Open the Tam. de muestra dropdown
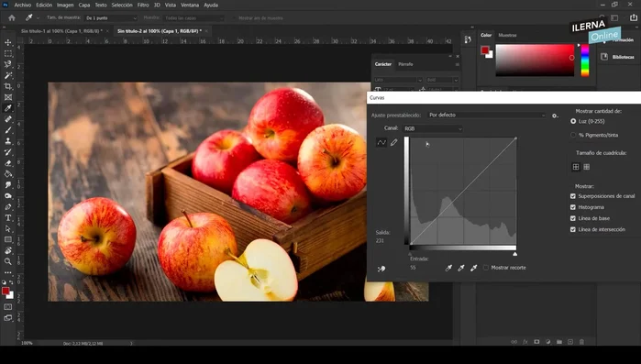Image resolution: width=641 pixels, height=364 pixels. coord(111,18)
